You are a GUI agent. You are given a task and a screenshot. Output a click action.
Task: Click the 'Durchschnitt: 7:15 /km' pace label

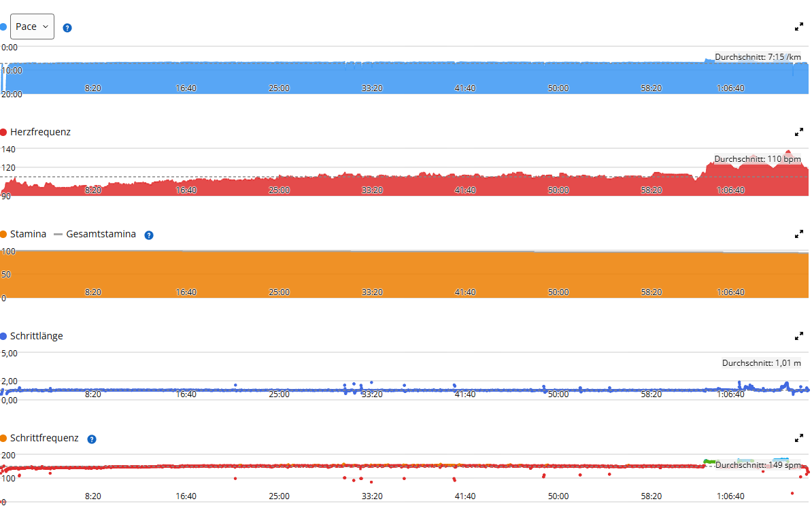click(x=758, y=57)
